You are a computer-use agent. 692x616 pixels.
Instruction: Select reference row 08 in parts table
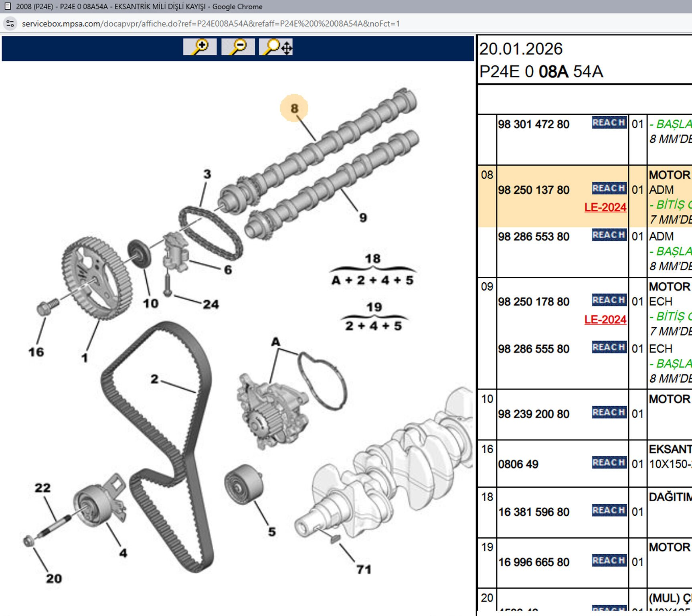tap(487, 175)
